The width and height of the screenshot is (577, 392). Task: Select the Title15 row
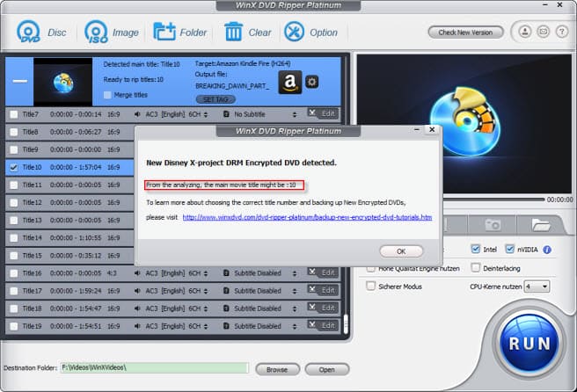69,256
